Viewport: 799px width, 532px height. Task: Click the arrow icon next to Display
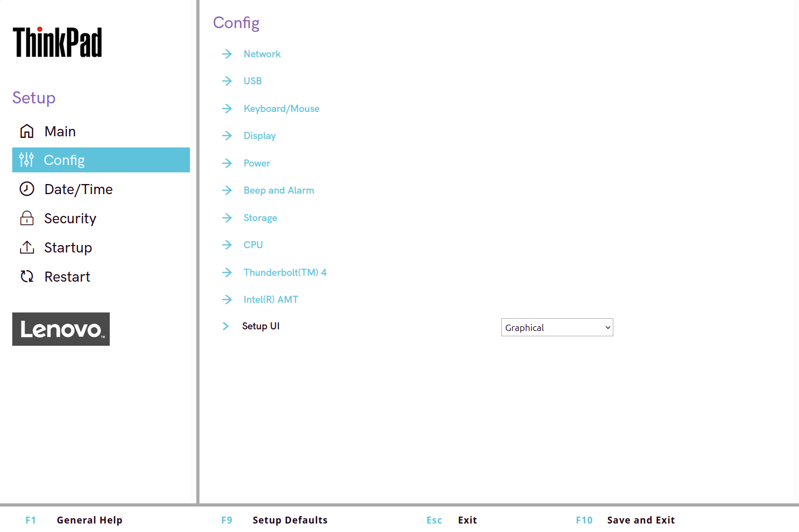227,136
